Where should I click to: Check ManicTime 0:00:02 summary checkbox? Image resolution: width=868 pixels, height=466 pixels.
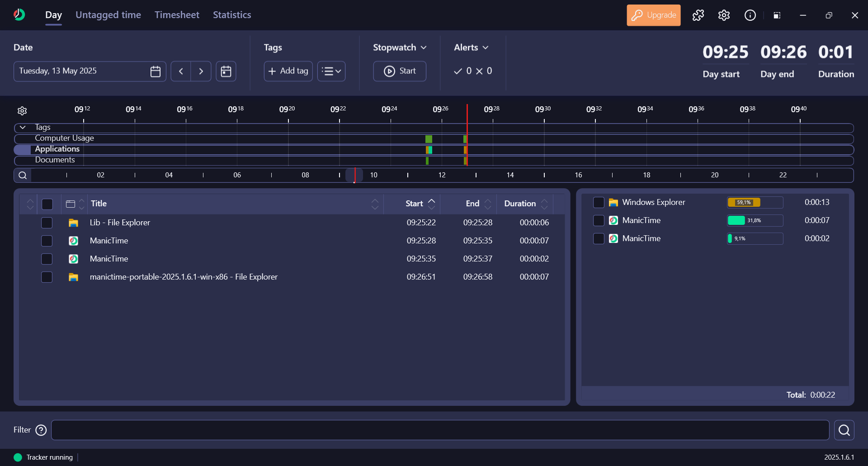[x=599, y=238]
